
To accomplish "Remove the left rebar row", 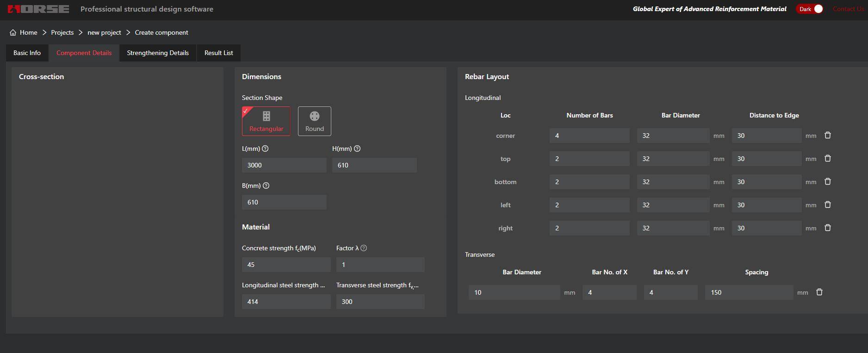I will (828, 205).
